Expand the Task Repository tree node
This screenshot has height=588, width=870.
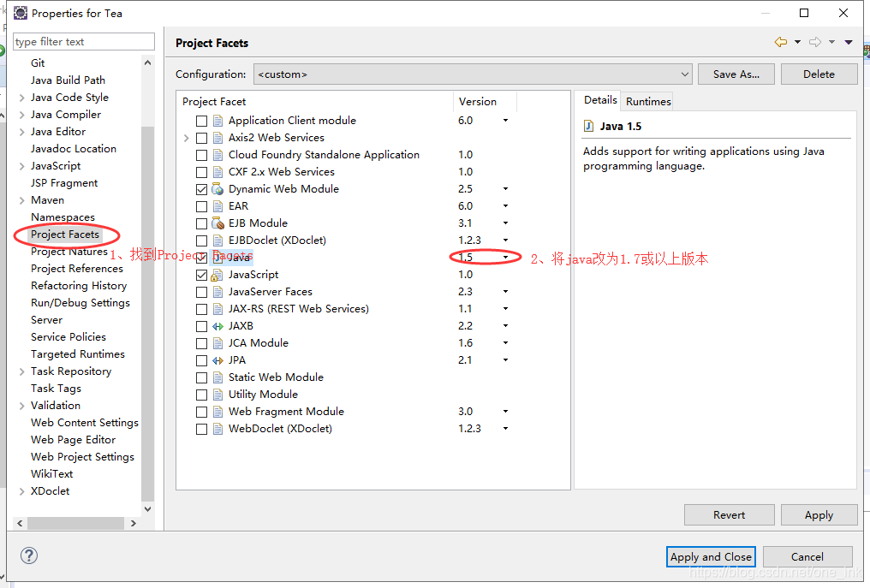21,371
